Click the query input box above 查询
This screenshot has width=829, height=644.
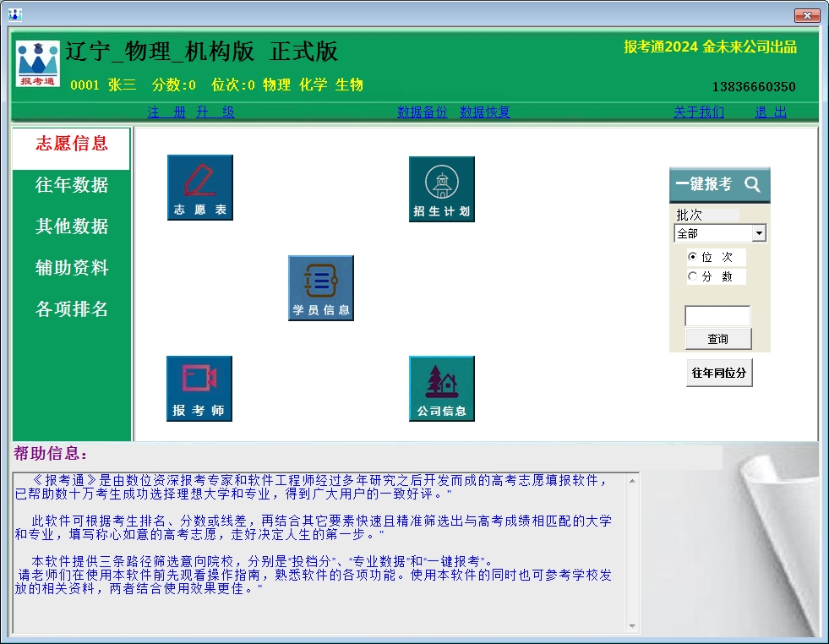pos(717,316)
